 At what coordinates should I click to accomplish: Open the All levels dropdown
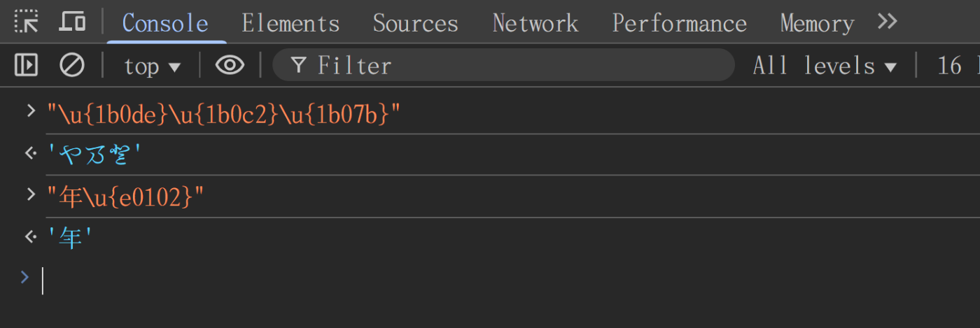point(825,66)
